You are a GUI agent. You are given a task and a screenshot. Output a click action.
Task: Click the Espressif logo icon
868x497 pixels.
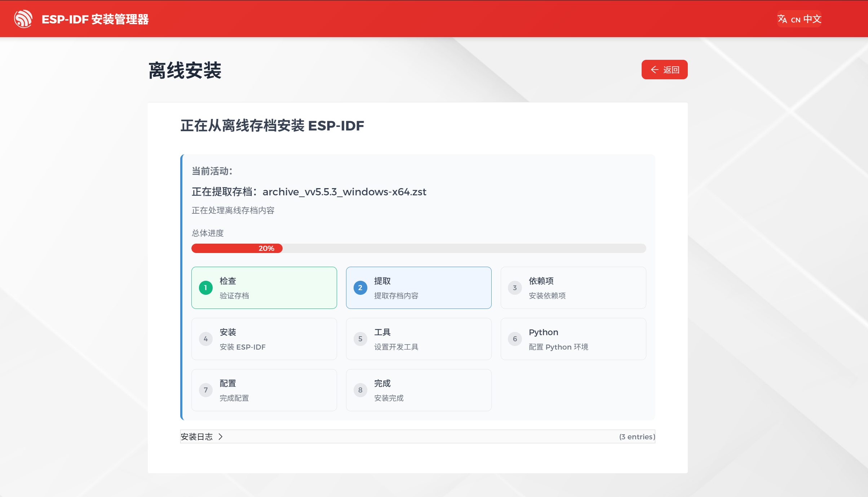coord(23,19)
